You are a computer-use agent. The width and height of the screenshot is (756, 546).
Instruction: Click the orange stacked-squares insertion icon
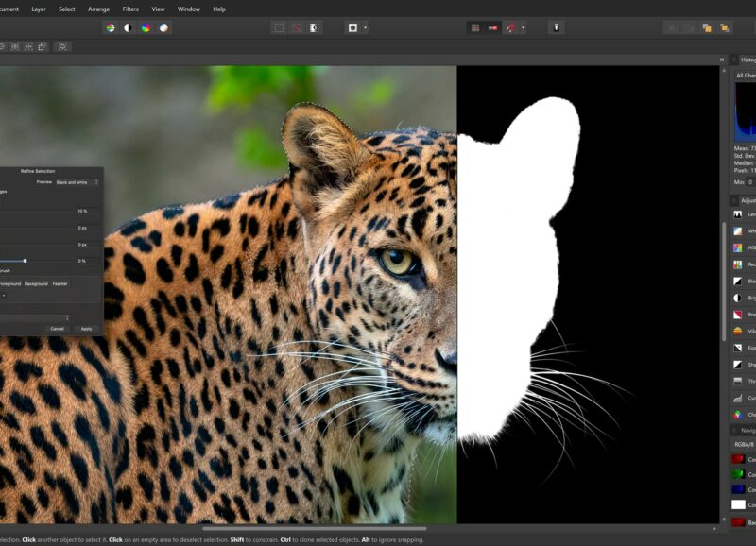click(x=707, y=28)
